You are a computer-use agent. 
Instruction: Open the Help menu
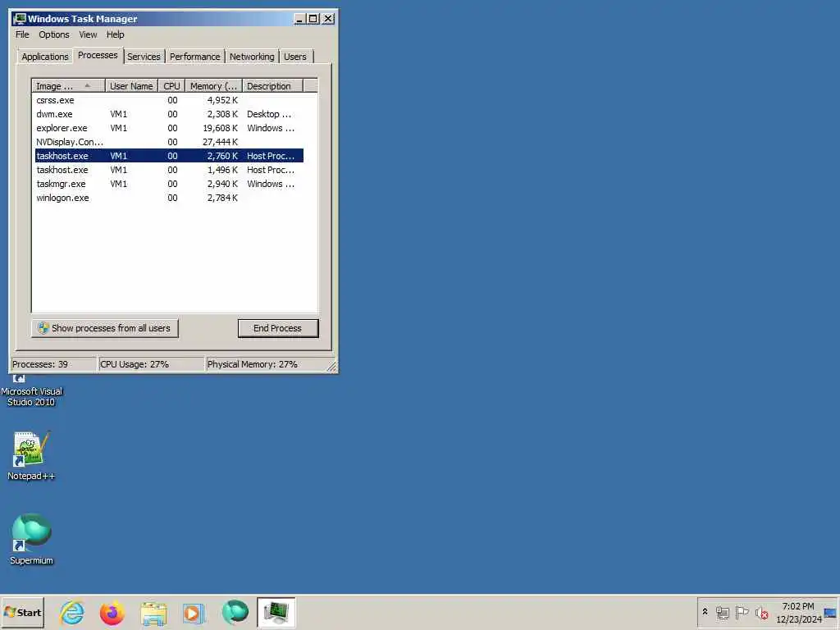point(115,34)
